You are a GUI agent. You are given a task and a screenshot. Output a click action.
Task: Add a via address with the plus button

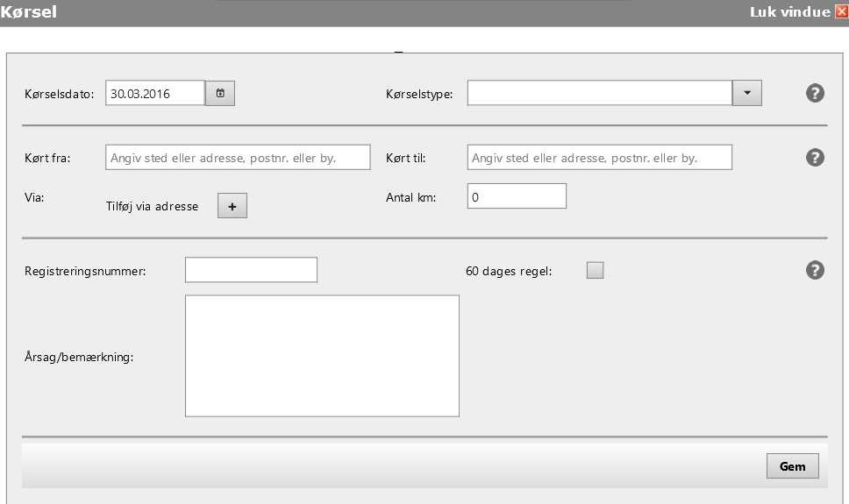[232, 206]
